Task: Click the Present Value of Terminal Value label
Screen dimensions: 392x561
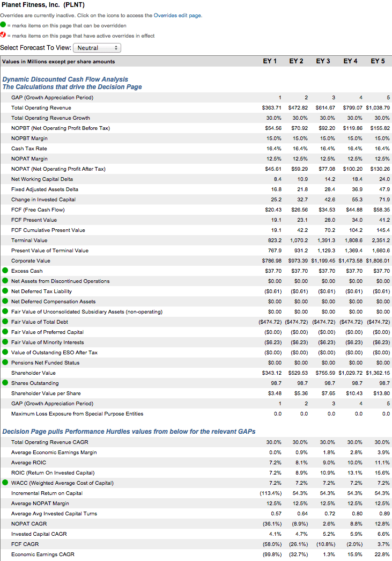Action: click(50, 251)
